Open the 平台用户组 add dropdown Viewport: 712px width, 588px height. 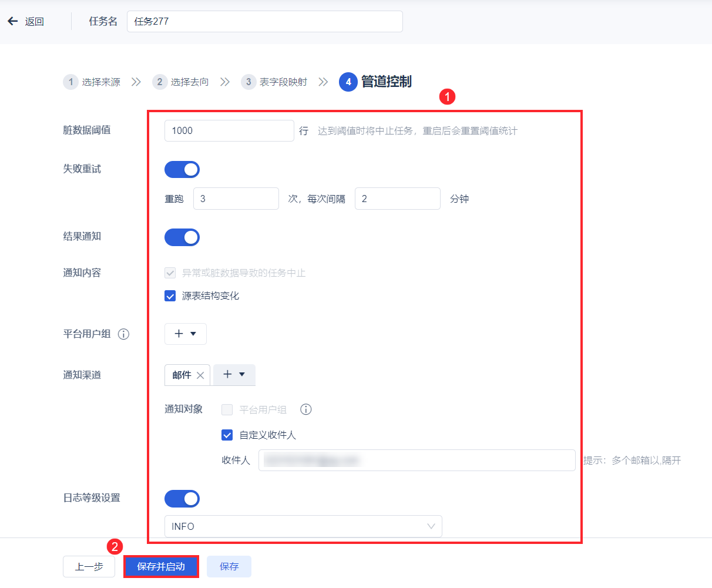(186, 334)
